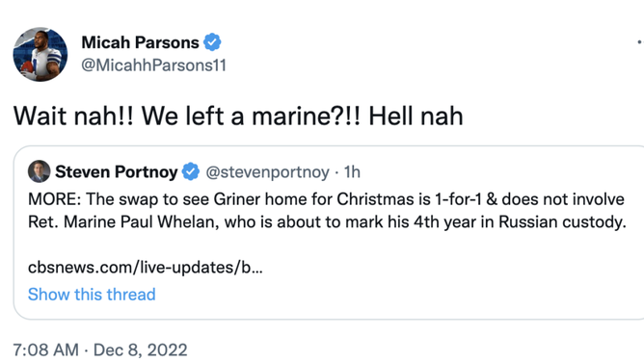Viewport: 644px width, 362px height.
Task: Click 'Paul Whelan' in the quoted tweet
Action: (170, 221)
